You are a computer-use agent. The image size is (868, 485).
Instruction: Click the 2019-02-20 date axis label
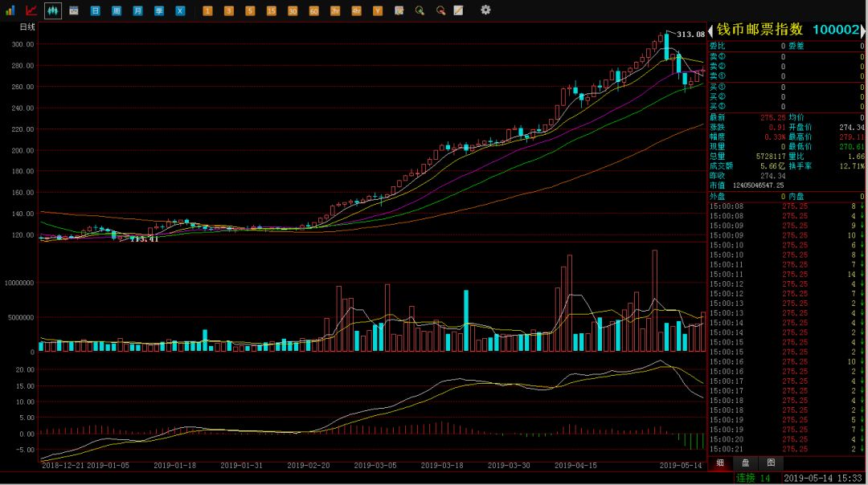[x=309, y=466]
